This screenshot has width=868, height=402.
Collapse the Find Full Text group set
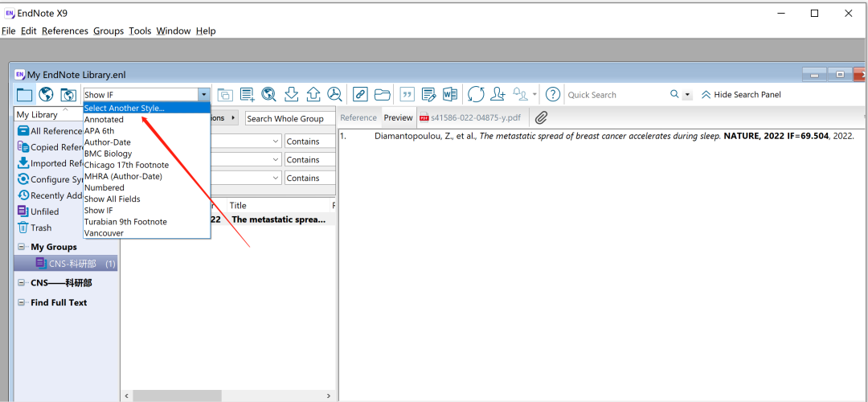(22, 302)
